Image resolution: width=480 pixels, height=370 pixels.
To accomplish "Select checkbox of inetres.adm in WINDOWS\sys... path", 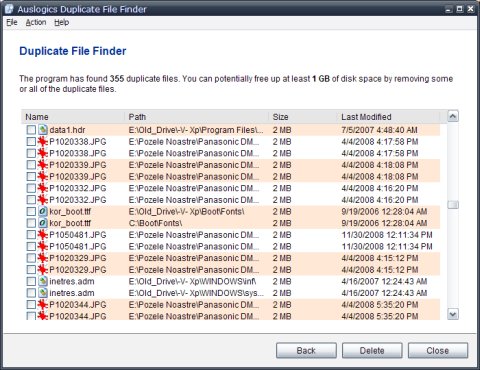I will [x=31, y=293].
